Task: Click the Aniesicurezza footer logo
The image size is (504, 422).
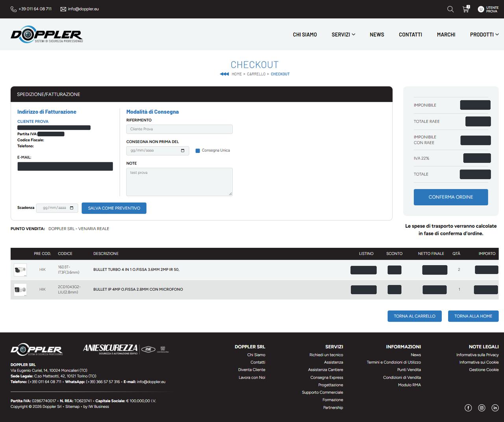Action: tap(126, 349)
